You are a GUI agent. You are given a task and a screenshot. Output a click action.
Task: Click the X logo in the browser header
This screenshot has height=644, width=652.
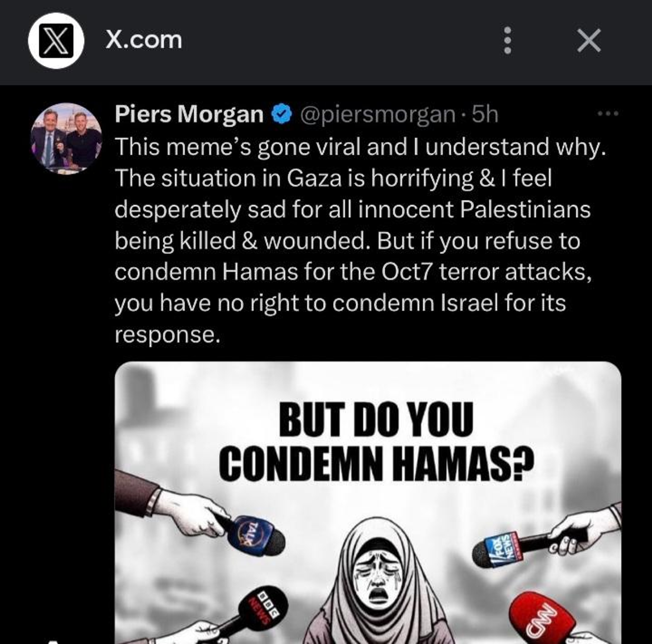click(x=56, y=41)
